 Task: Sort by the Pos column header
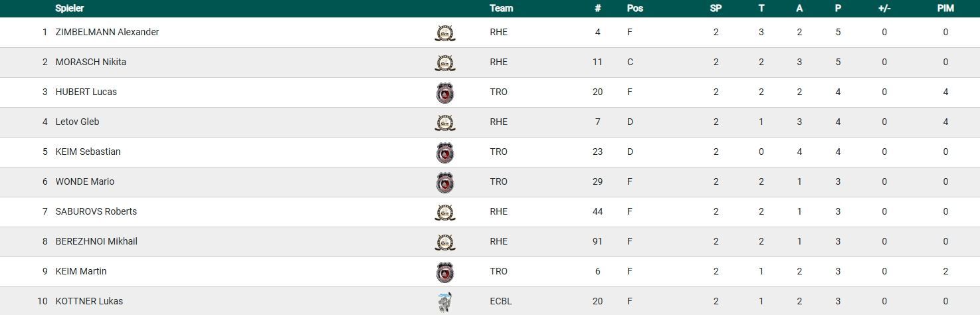(635, 9)
